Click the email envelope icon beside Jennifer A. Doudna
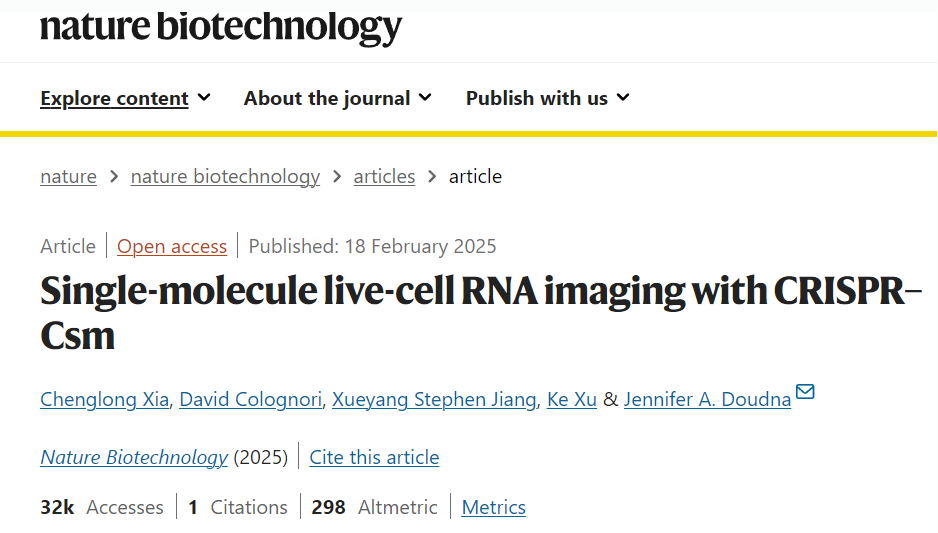 (x=805, y=392)
